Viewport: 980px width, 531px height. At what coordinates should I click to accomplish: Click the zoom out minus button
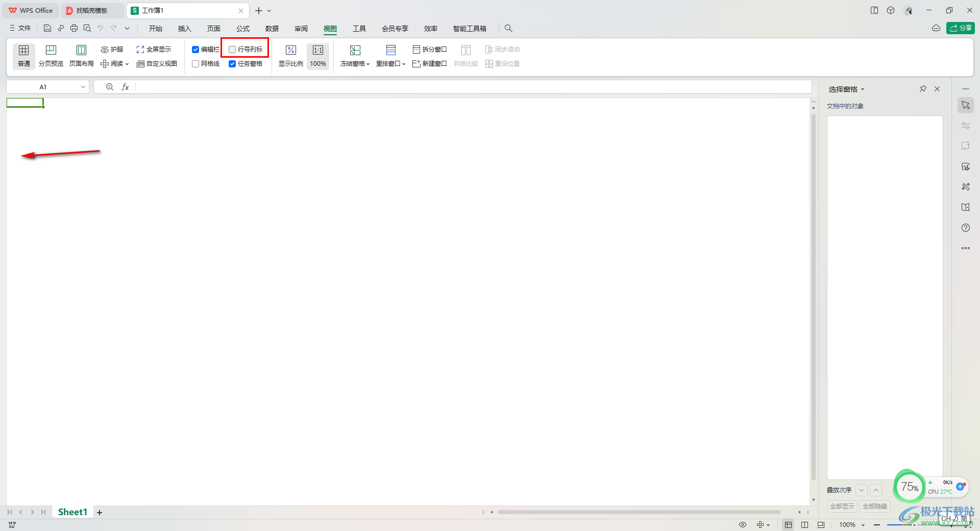point(877,525)
